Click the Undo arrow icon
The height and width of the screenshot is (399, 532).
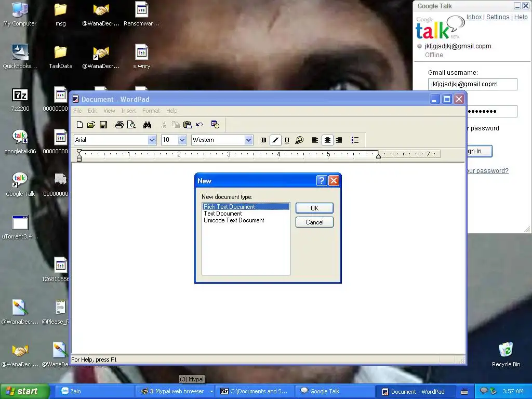click(199, 125)
